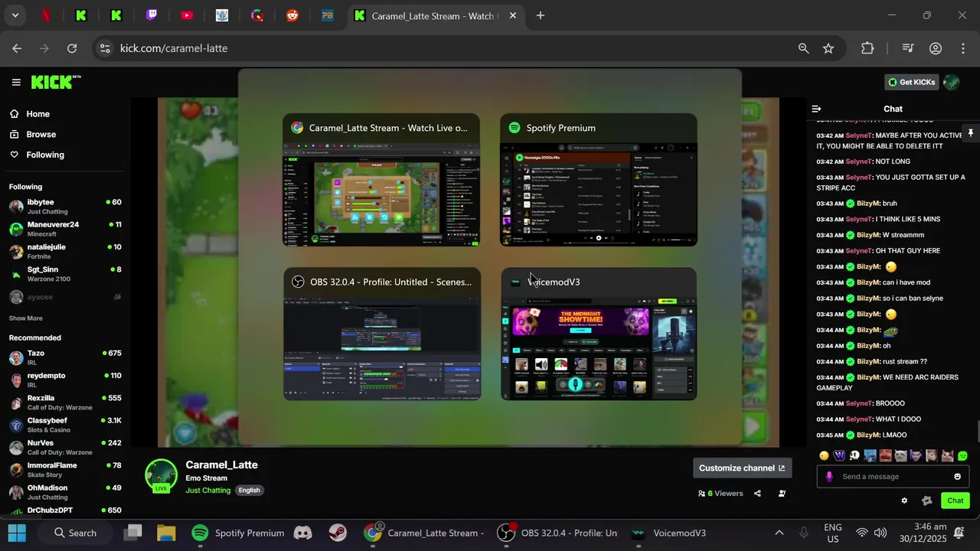Focus the Send a message chat input

pos(893,476)
